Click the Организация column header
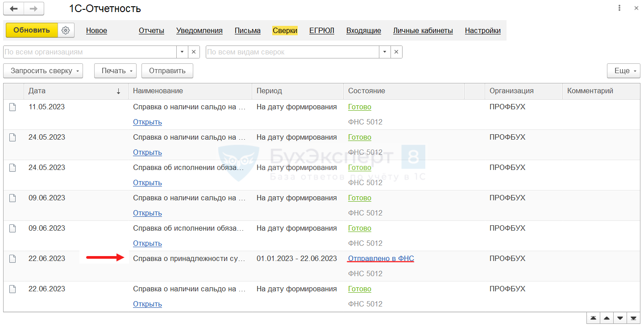The width and height of the screenshot is (644, 327). (524, 91)
